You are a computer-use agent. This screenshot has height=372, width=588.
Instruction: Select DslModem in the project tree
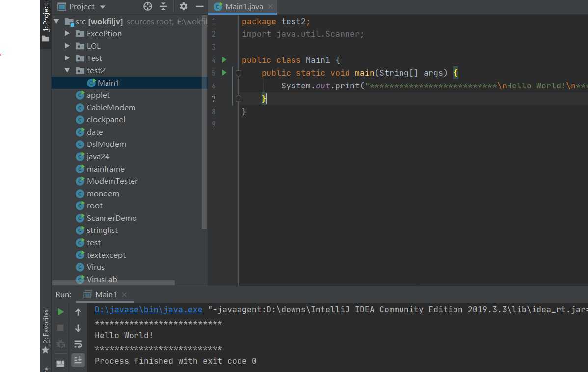pos(106,144)
